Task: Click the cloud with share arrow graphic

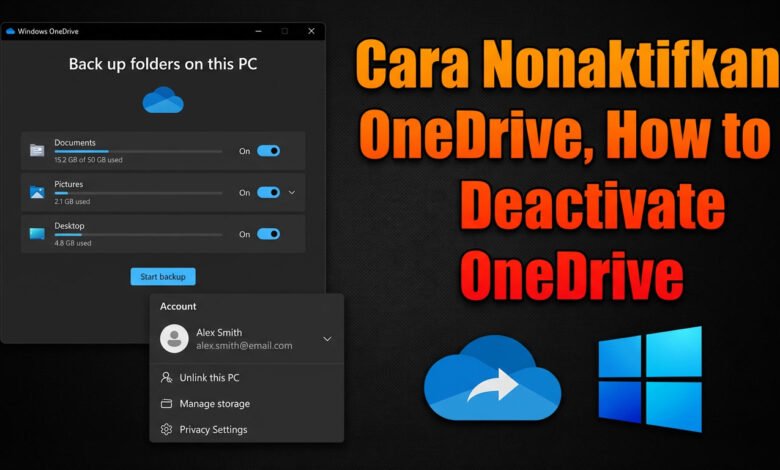Action: point(492,378)
